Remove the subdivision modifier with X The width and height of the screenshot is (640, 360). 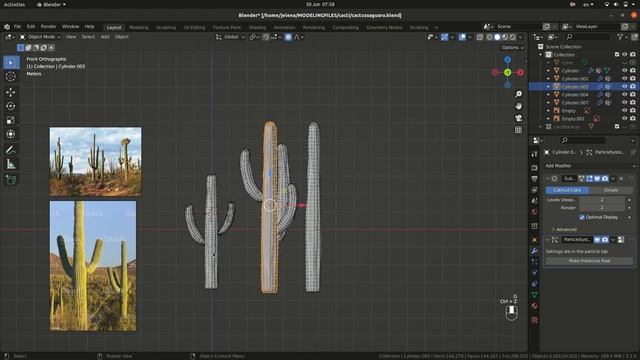[x=621, y=179]
